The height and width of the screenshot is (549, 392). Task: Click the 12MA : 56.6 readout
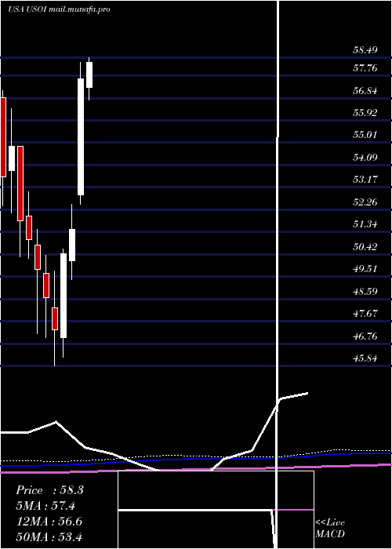pyautogui.click(x=49, y=522)
